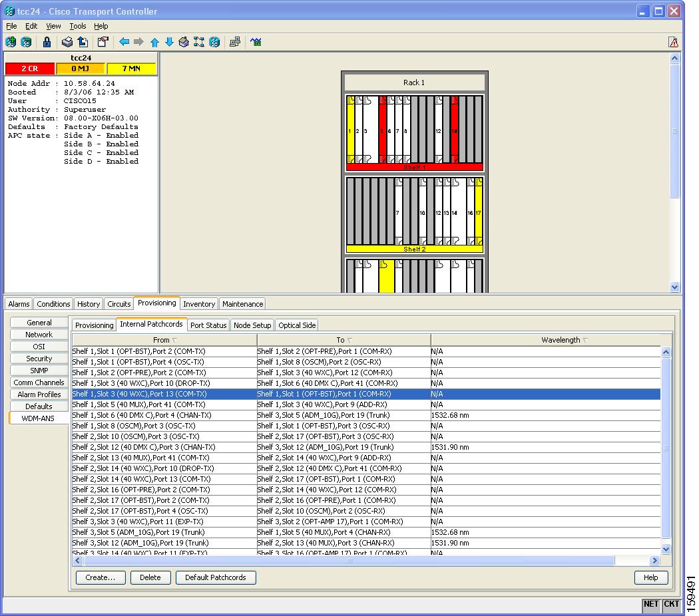Go to selected object with down arrow
The width and height of the screenshot is (699, 616).
(x=169, y=42)
